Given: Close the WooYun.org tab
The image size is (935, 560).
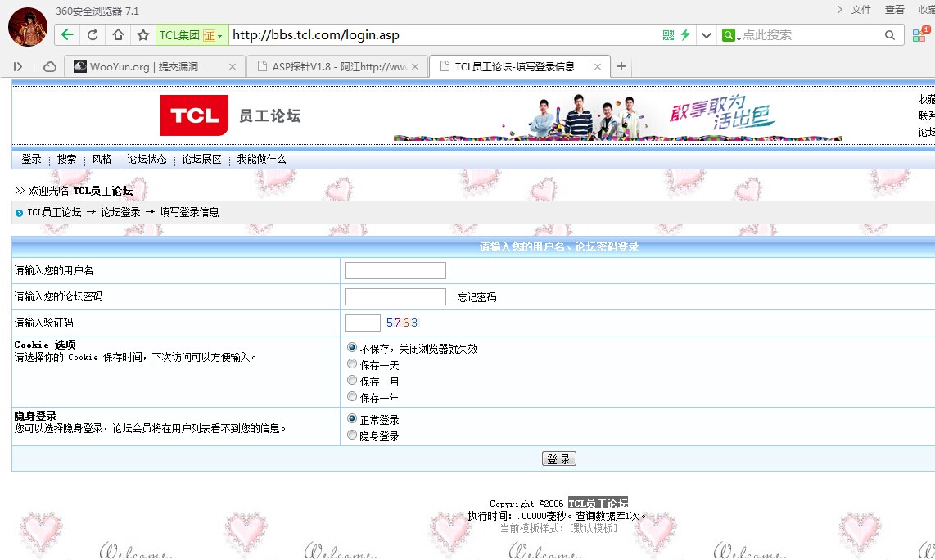Looking at the screenshot, I should click(x=233, y=67).
